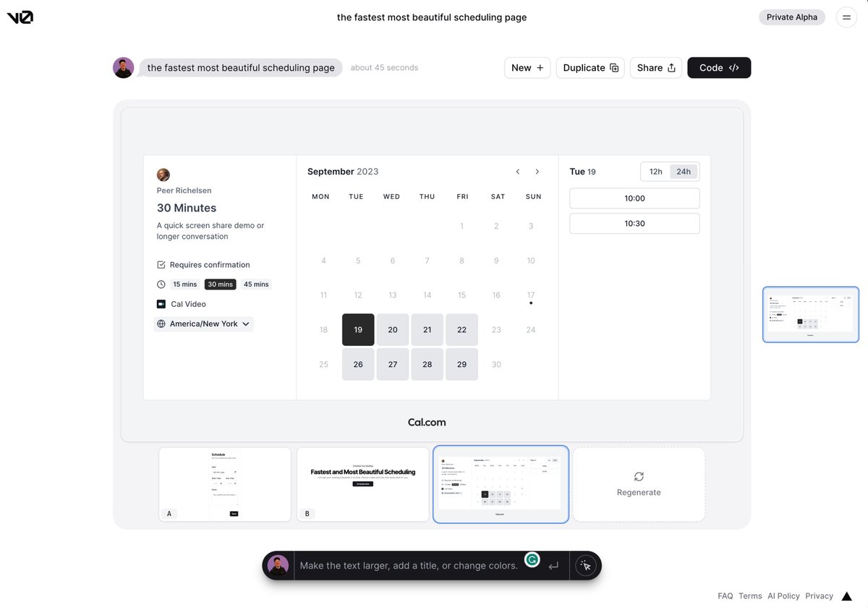Click the avatar in the prompt bar

point(278,565)
